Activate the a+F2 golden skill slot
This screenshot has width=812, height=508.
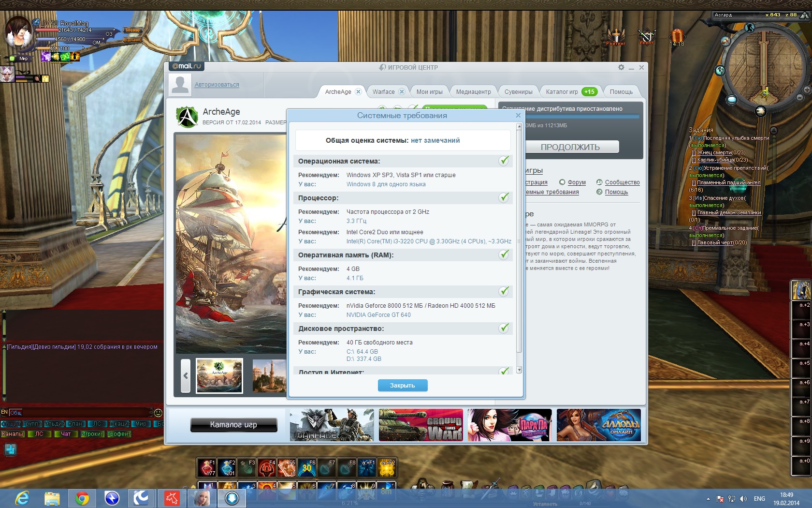(387, 468)
